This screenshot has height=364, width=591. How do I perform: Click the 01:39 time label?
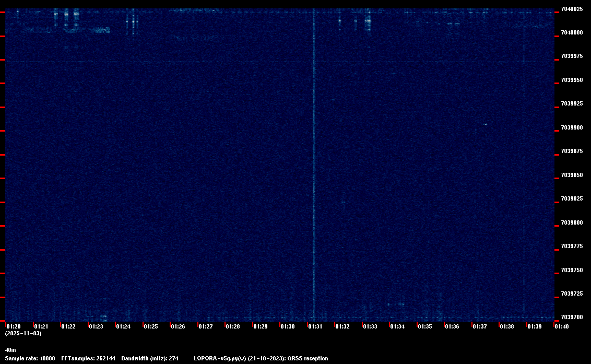coord(535,326)
